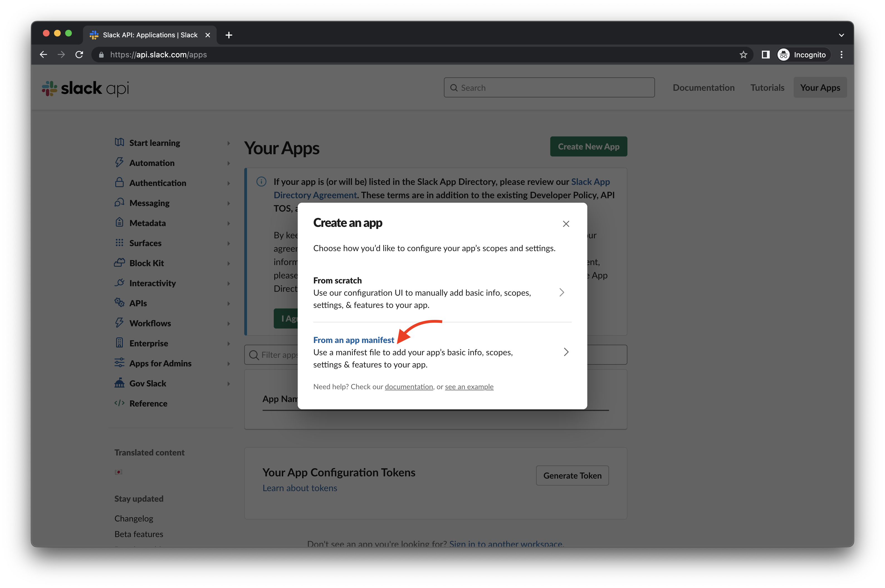Click the APIs gears icon
This screenshot has height=588, width=885.
click(119, 303)
